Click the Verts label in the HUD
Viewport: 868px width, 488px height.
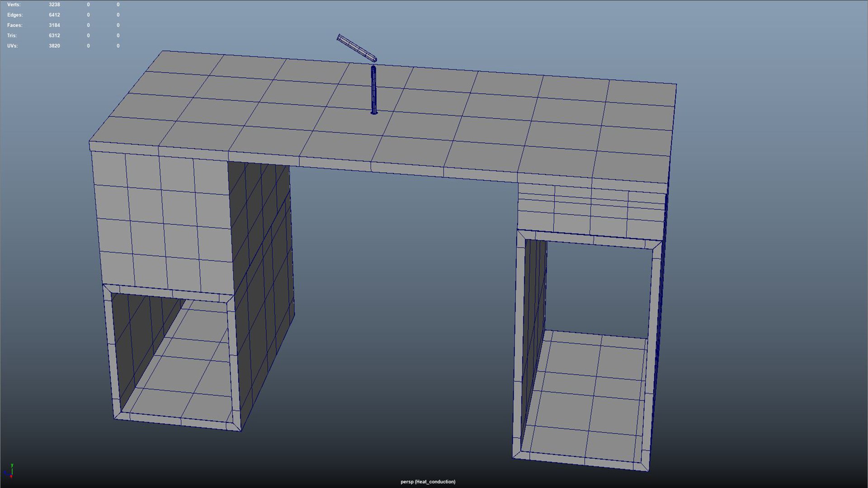point(14,5)
